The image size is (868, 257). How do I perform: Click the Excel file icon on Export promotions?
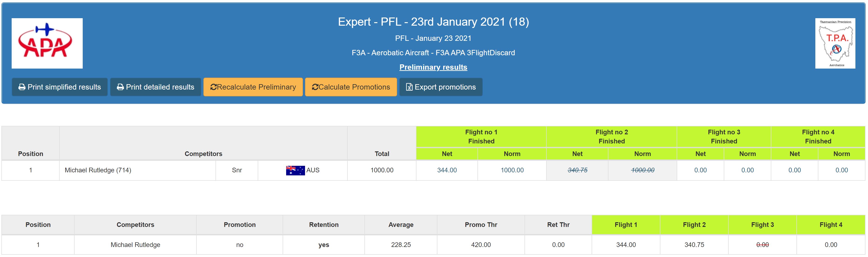click(409, 87)
